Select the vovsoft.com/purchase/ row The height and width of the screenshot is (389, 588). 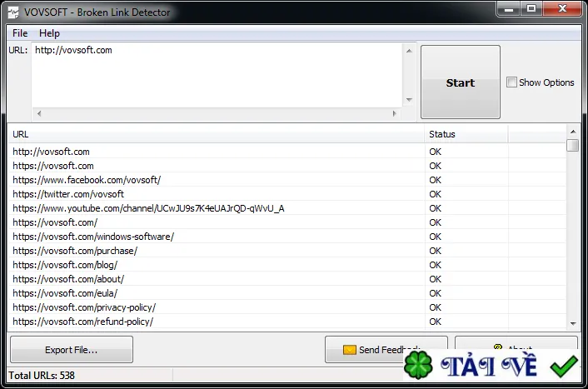point(287,251)
